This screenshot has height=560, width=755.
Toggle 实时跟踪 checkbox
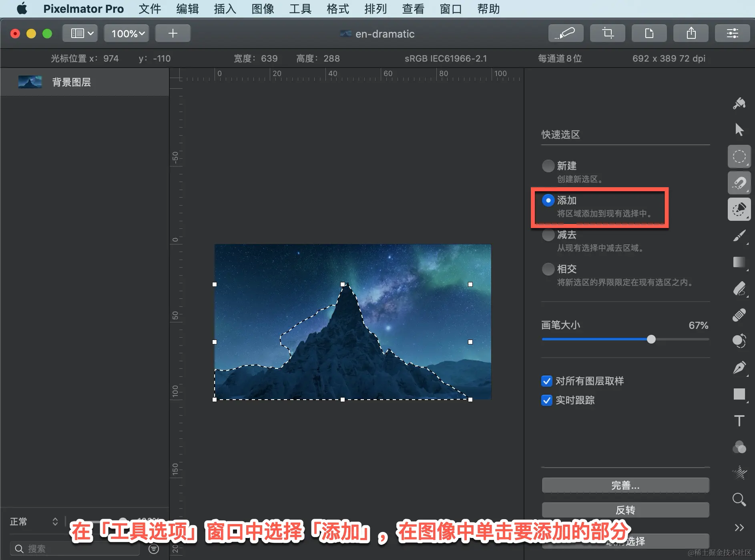[x=546, y=400]
